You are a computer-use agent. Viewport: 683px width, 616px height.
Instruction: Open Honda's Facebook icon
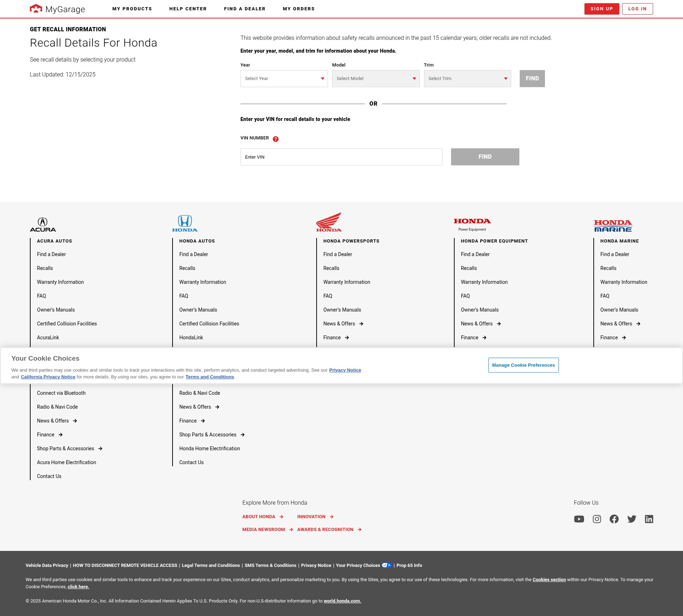point(614,519)
